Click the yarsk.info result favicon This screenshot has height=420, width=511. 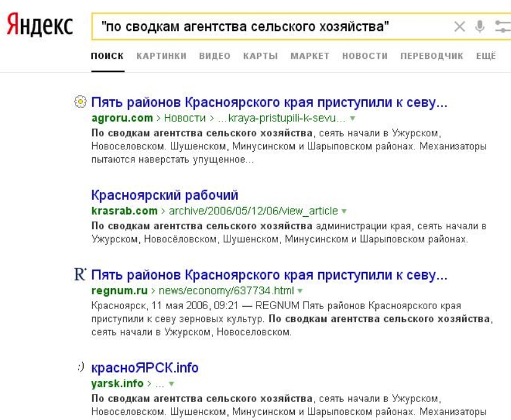82,368
